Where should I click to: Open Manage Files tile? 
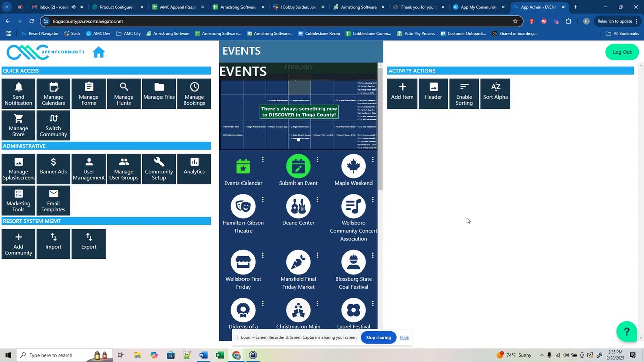159,94
